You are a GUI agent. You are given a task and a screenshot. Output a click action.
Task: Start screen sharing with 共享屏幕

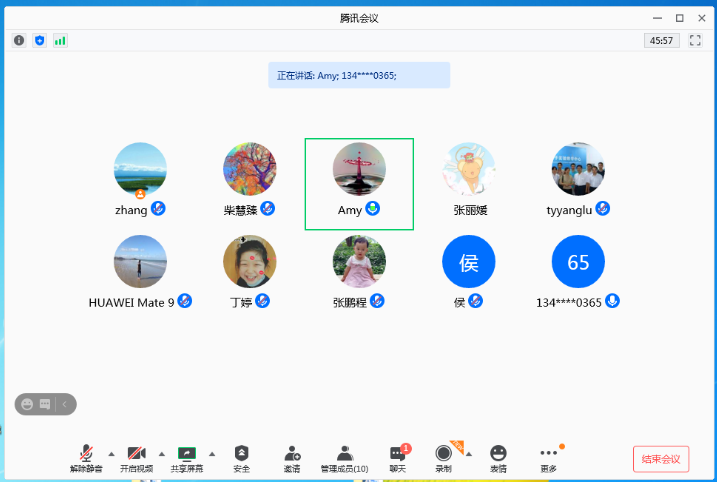pos(186,458)
